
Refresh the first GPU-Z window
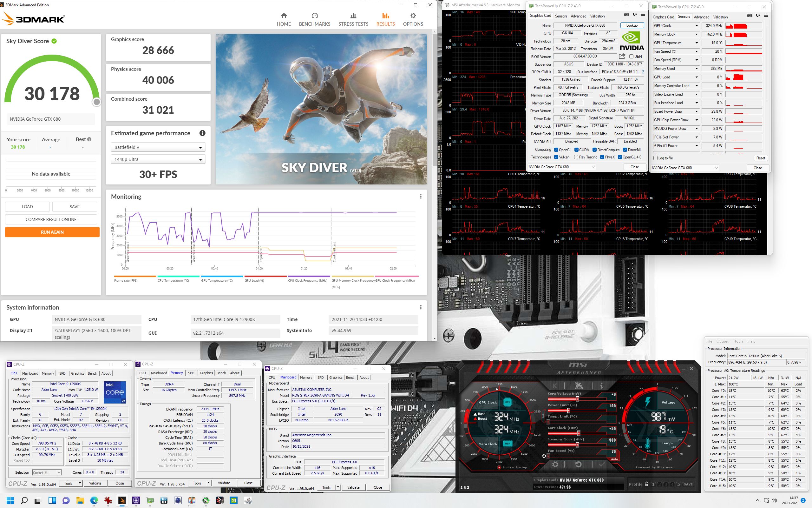(x=635, y=15)
